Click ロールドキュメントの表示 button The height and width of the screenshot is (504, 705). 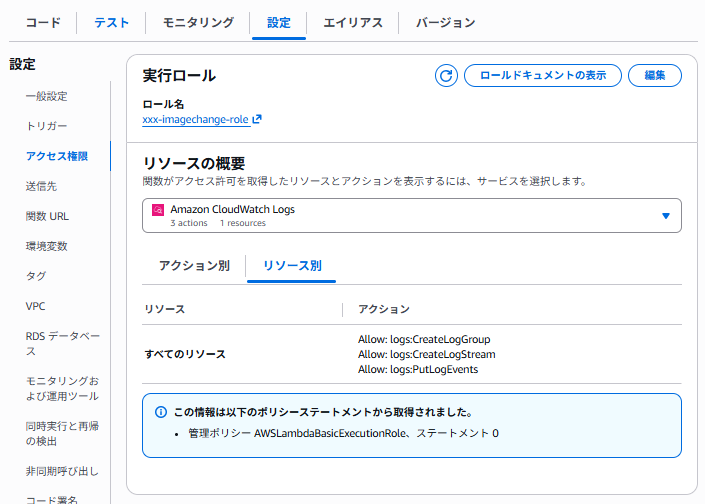coord(543,76)
